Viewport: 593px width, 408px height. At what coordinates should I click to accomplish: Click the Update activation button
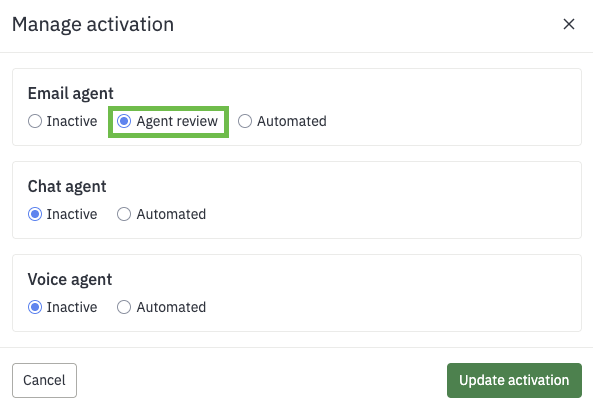pyautogui.click(x=514, y=380)
